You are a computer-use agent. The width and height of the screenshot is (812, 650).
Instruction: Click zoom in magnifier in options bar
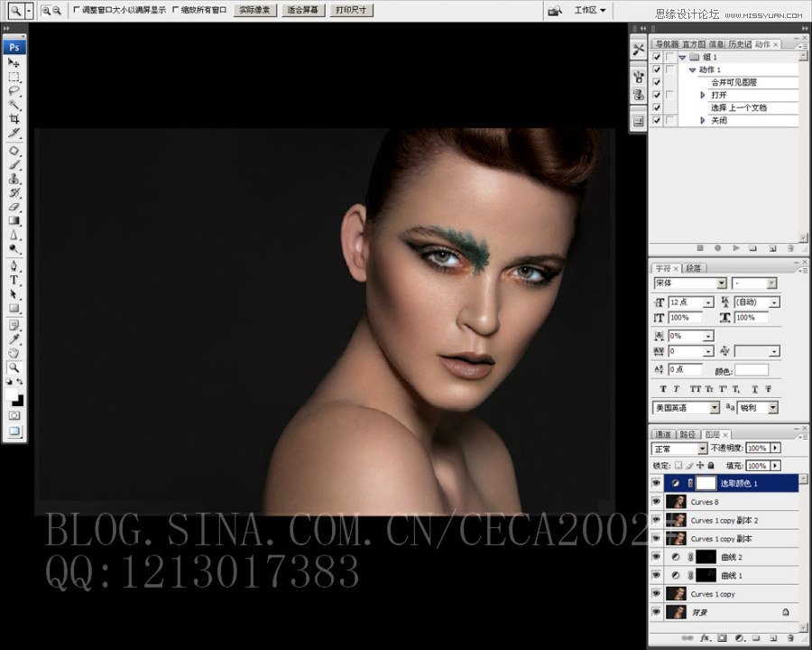[46, 10]
